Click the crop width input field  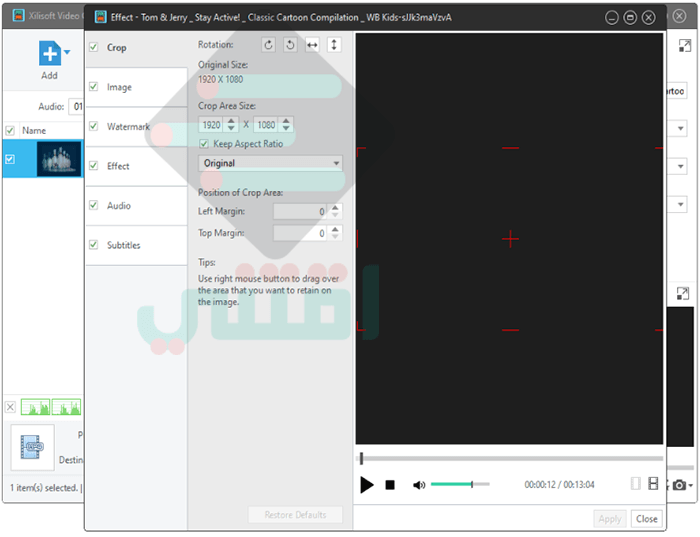pyautogui.click(x=212, y=125)
